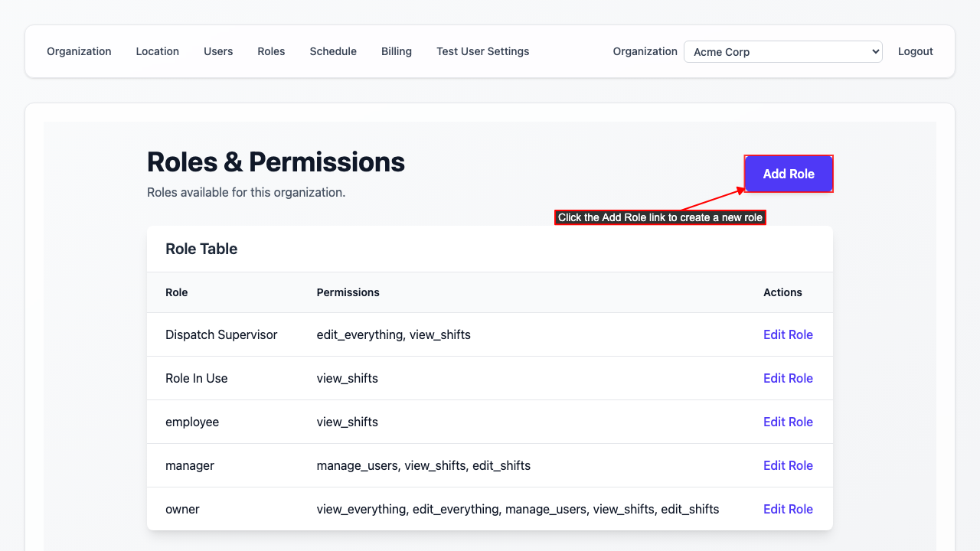Expand the Acme Corp organization dropdown
The image size is (980, 551).
coord(782,52)
